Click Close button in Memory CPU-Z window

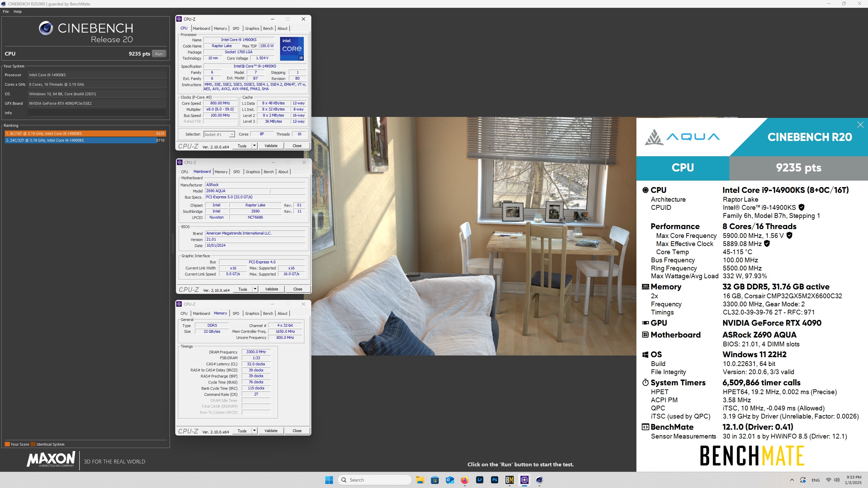coord(297,431)
